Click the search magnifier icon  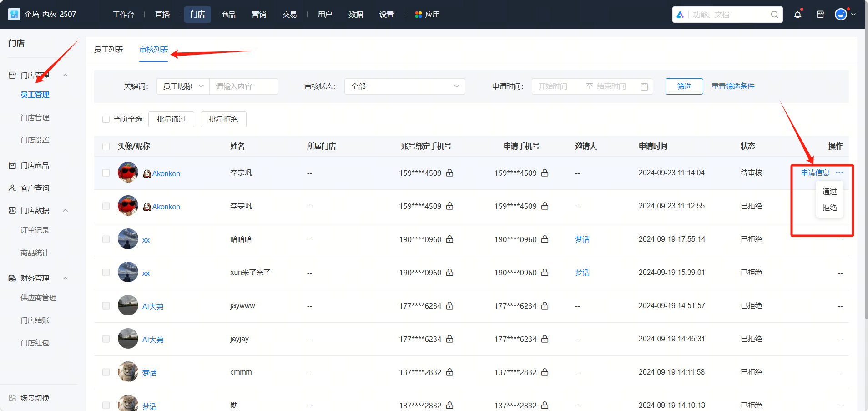click(774, 15)
